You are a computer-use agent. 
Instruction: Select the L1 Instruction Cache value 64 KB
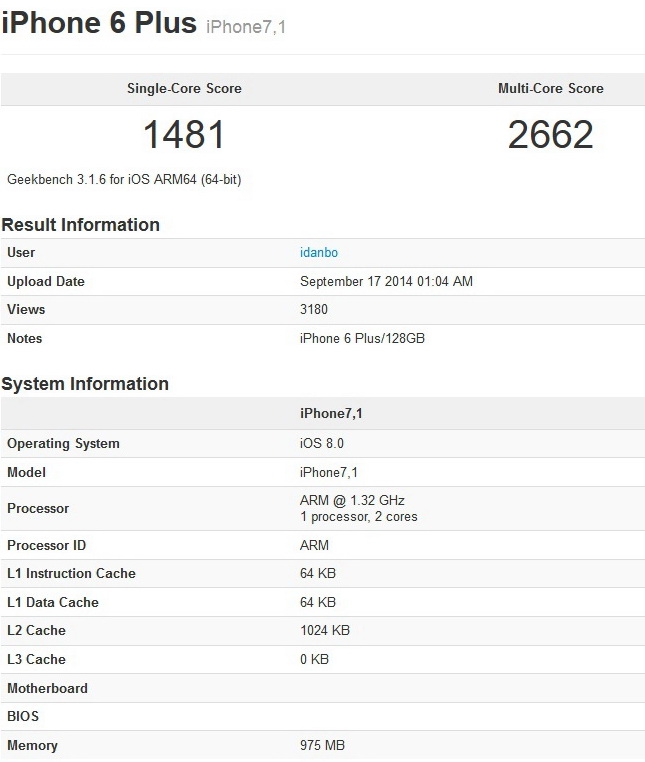(318, 573)
